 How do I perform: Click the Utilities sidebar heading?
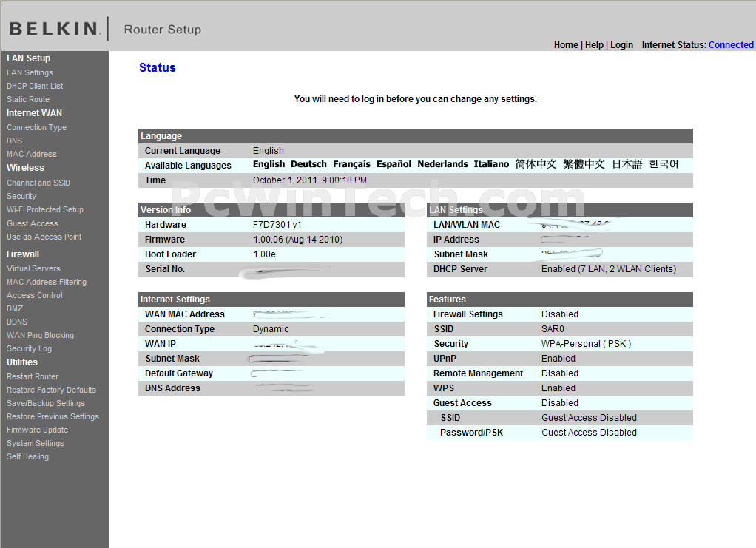click(x=22, y=362)
